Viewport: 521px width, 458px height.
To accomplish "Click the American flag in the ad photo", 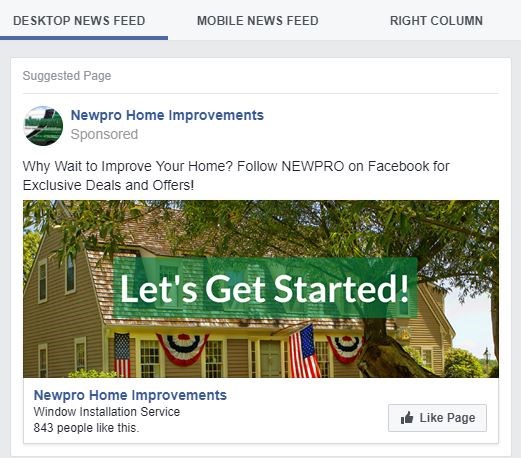I will point(305,351).
